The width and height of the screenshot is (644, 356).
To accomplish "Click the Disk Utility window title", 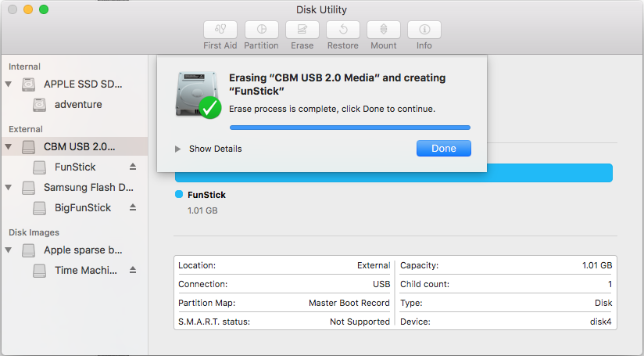I will pyautogui.click(x=321, y=9).
